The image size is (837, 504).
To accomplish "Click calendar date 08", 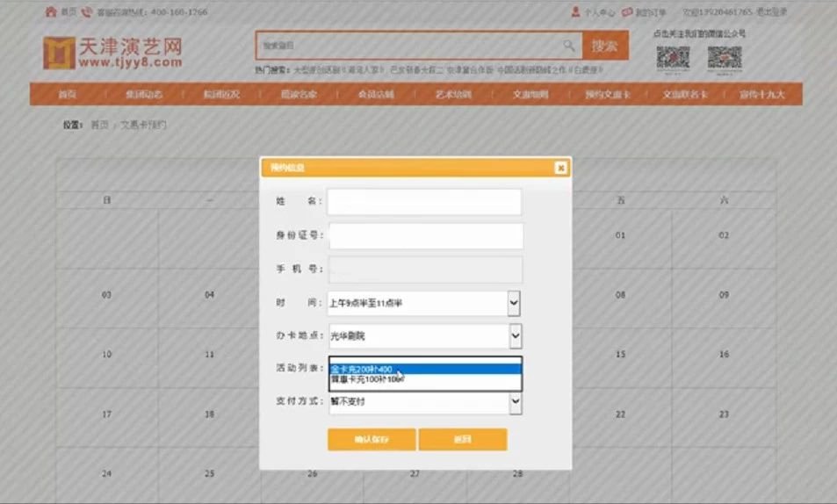I will (620, 295).
